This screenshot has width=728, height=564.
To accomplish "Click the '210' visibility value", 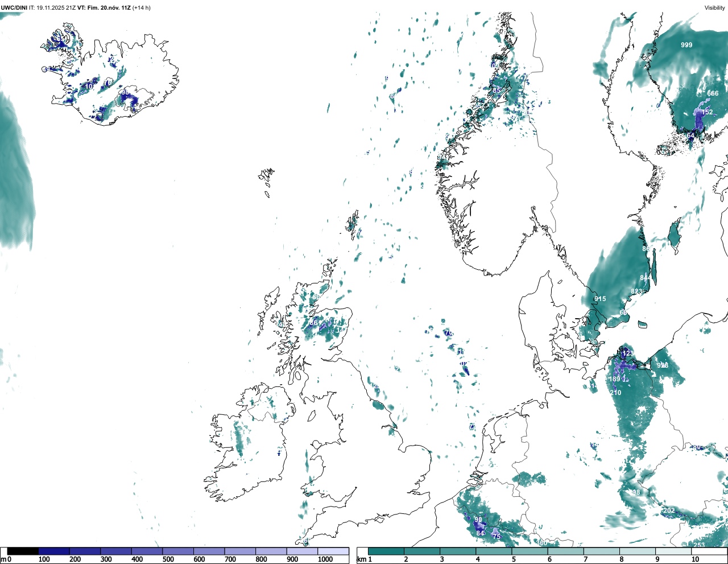I will [616, 393].
